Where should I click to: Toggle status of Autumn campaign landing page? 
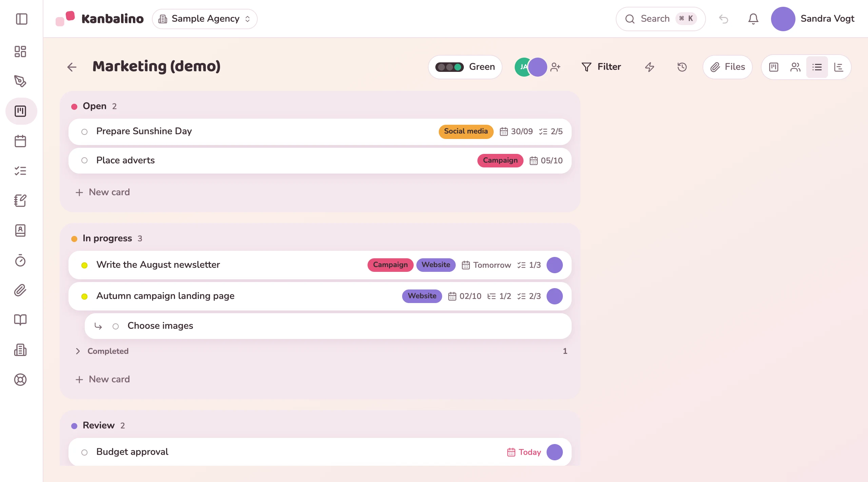84,297
